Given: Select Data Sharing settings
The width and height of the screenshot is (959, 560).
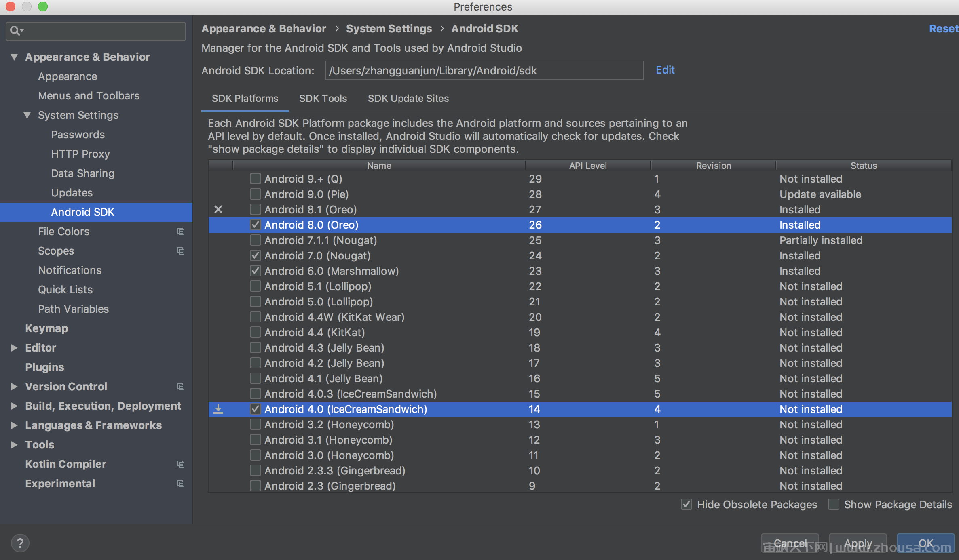Looking at the screenshot, I should pyautogui.click(x=82, y=173).
